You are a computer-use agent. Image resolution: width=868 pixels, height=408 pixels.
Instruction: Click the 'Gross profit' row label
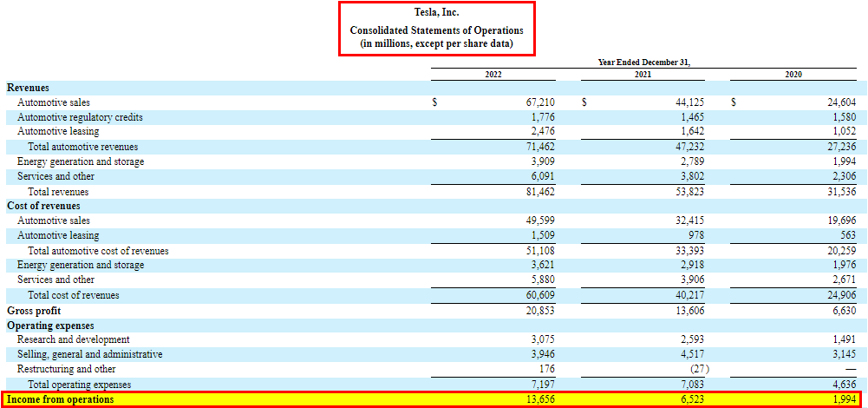[34, 311]
